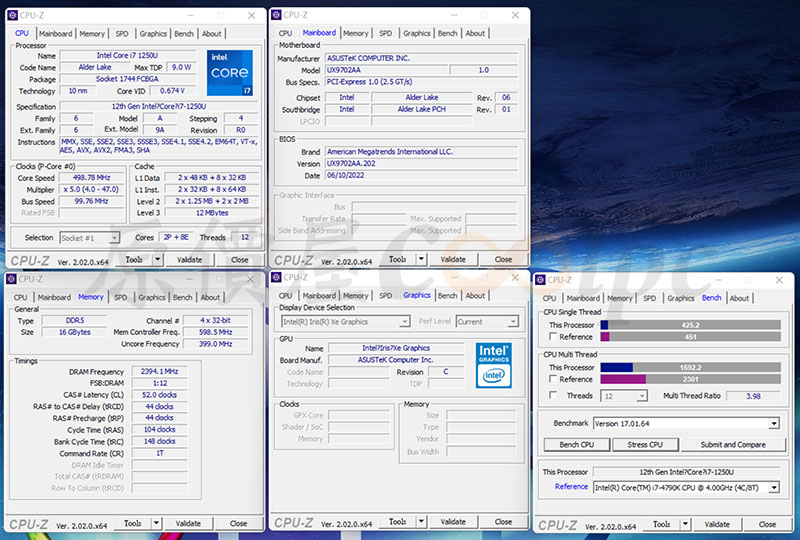Click the Intel Core i7 logo badge
800x540 pixels.
(230, 72)
